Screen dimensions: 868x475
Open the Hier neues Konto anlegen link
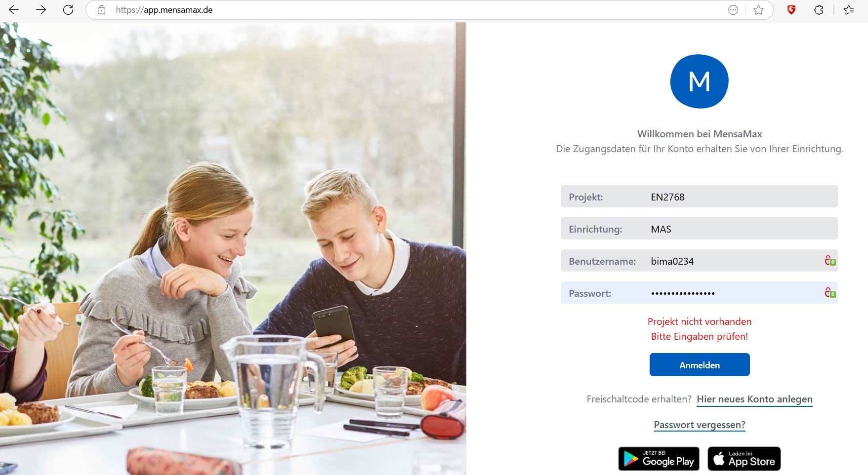tap(754, 399)
